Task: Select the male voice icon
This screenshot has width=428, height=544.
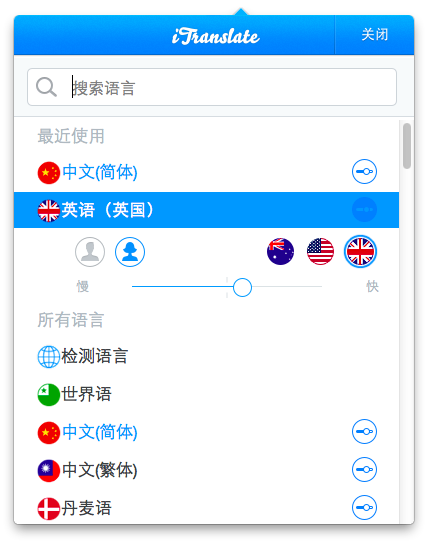Action: point(90,252)
